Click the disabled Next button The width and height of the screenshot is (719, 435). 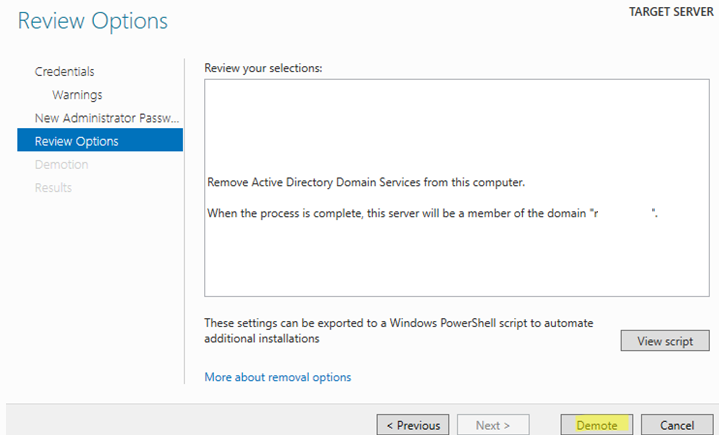point(493,425)
